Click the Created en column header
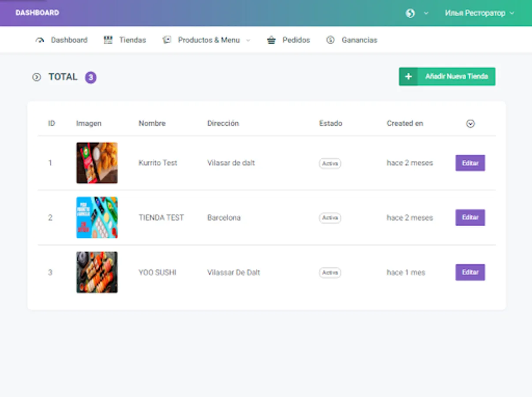 pyautogui.click(x=405, y=124)
